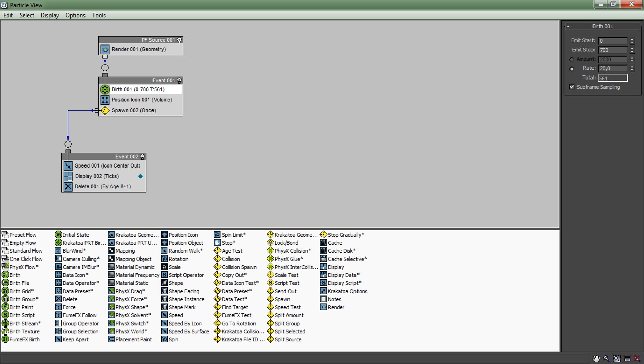Click the Zoom Extents tool icon
The image size is (644, 364).
[627, 359]
